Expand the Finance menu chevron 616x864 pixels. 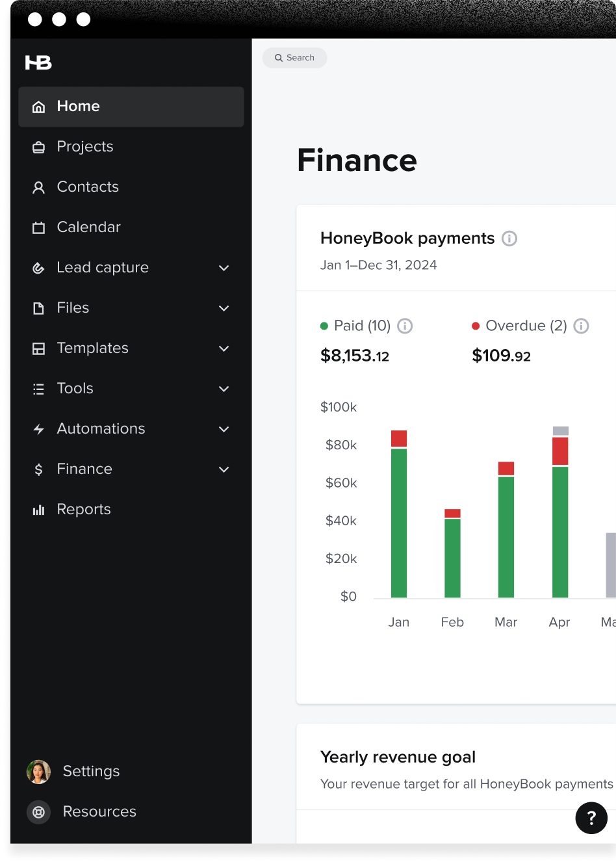(224, 469)
